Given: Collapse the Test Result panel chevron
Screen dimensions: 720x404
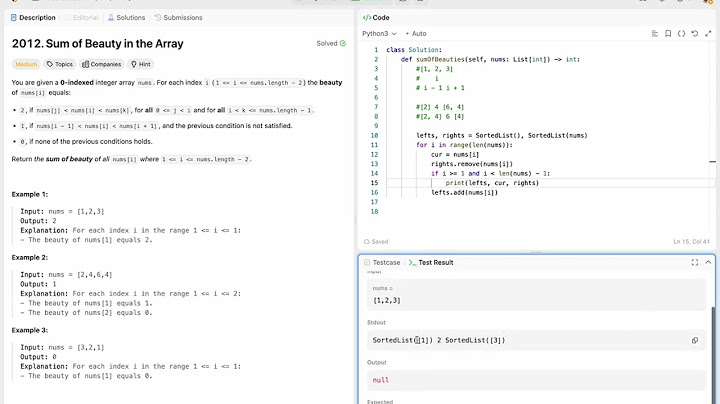Looking at the screenshot, I should click(708, 263).
